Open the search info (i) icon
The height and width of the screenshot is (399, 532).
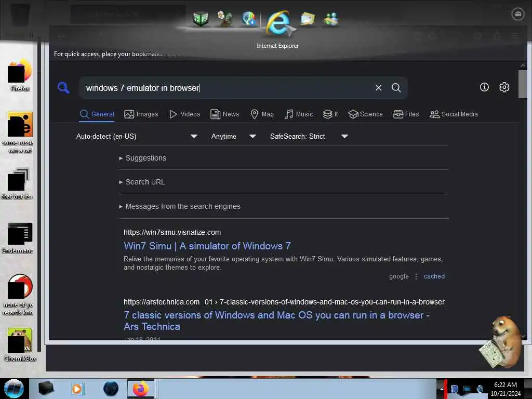pos(484,87)
